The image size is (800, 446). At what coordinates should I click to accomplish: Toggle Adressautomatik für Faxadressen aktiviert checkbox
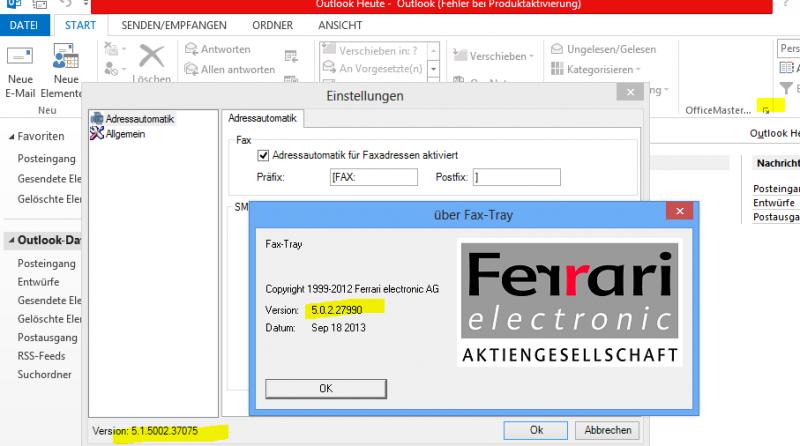pos(264,155)
